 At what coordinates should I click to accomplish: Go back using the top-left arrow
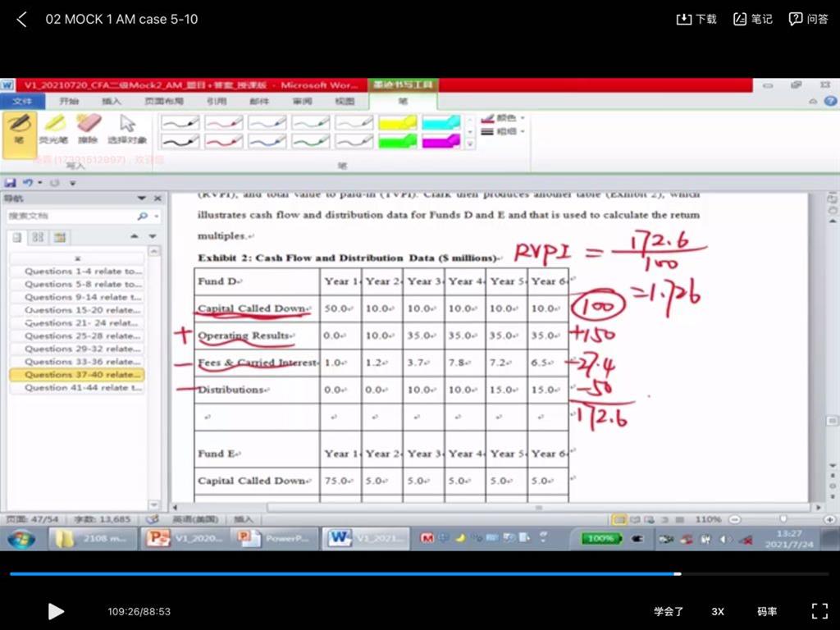click(x=22, y=19)
